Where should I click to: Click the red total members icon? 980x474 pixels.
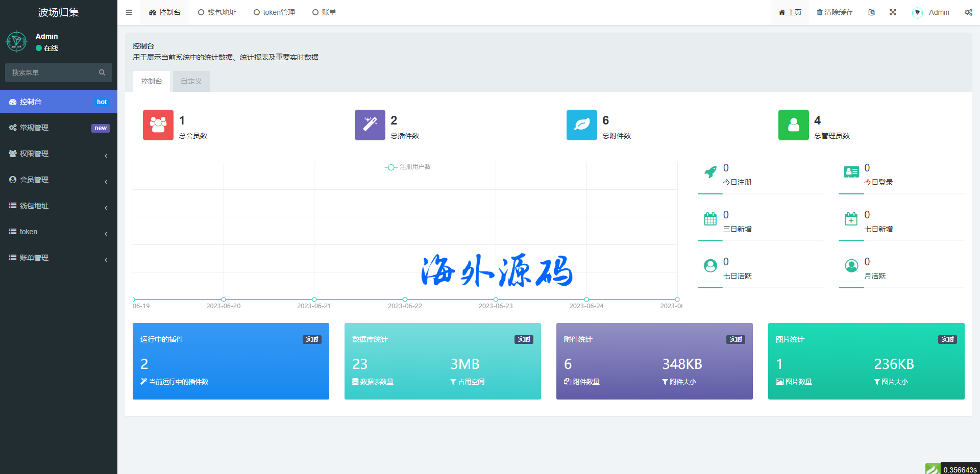[x=158, y=125]
